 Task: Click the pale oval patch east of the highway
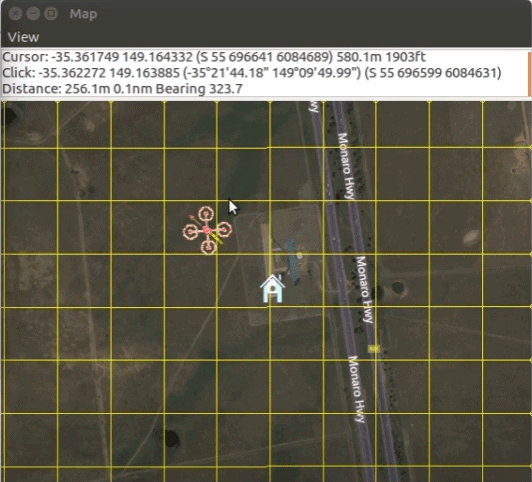click(472, 236)
